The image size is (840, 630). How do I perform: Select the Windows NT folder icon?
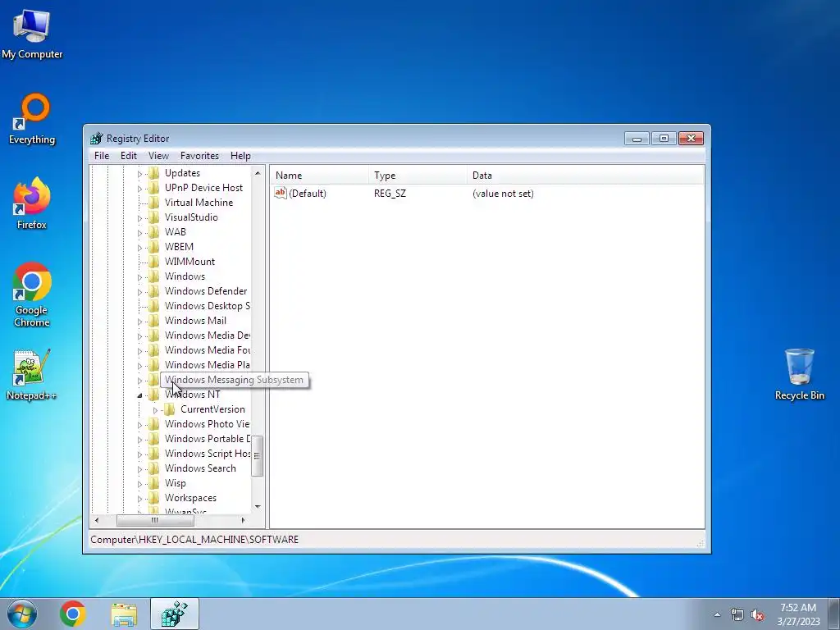(x=153, y=395)
